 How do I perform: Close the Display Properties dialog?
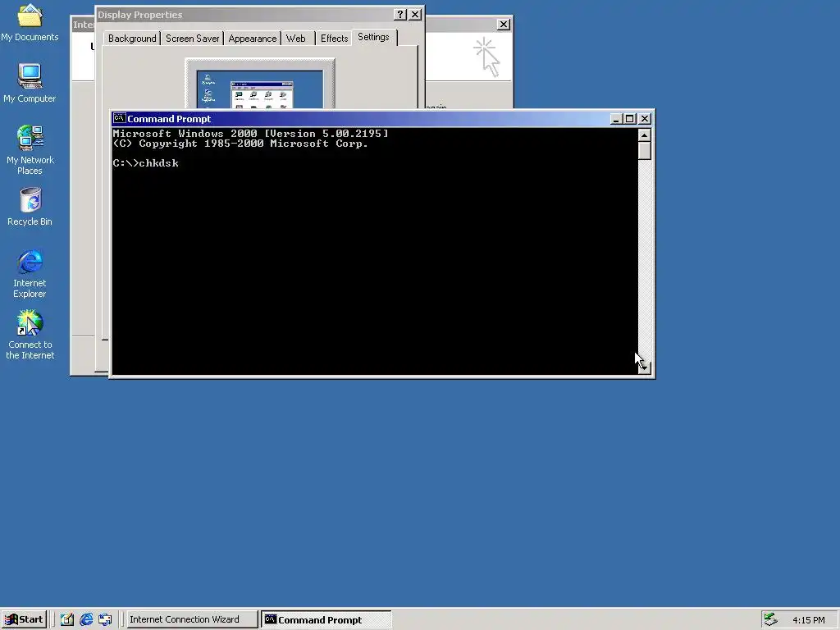[415, 15]
